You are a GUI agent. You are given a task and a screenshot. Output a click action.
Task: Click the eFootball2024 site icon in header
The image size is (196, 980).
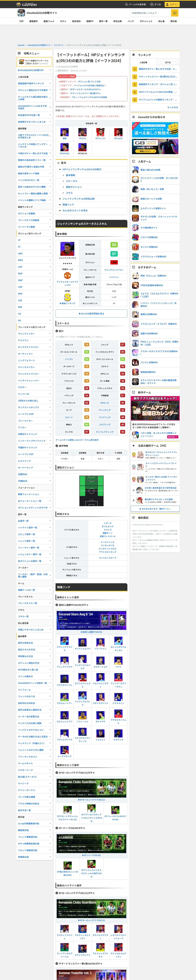[21, 13]
